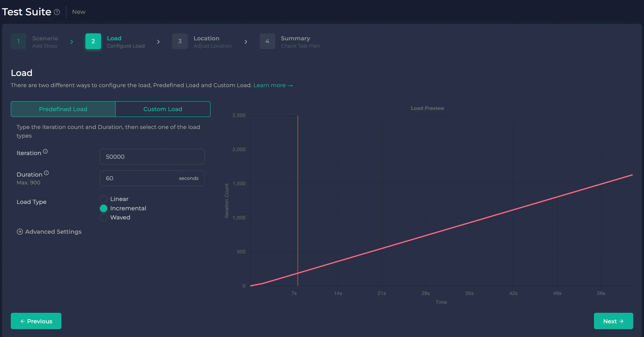The image size is (644, 337).
Task: Click the arrow before the Summary step
Action: click(x=246, y=42)
